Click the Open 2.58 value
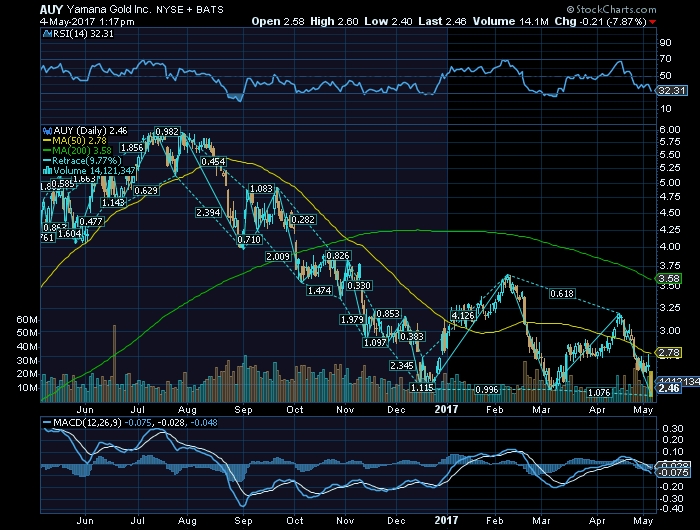Viewport: 700px width, 530px height. (x=278, y=21)
